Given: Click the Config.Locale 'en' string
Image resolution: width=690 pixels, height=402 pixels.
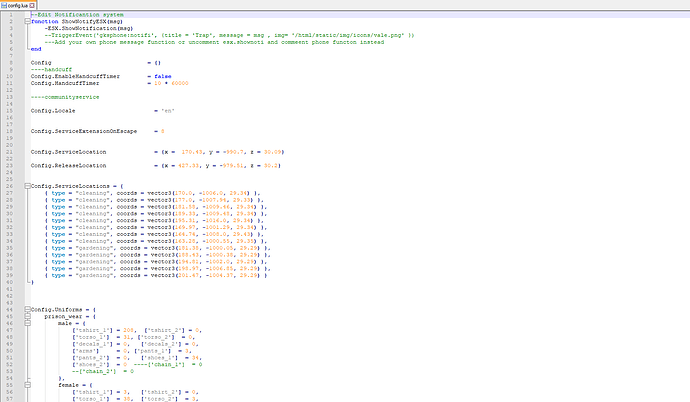Looking at the screenshot, I should pyautogui.click(x=156, y=110).
